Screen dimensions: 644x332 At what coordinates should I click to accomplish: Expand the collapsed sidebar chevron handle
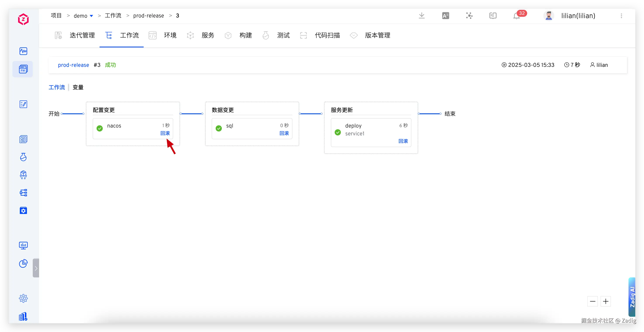click(x=36, y=268)
